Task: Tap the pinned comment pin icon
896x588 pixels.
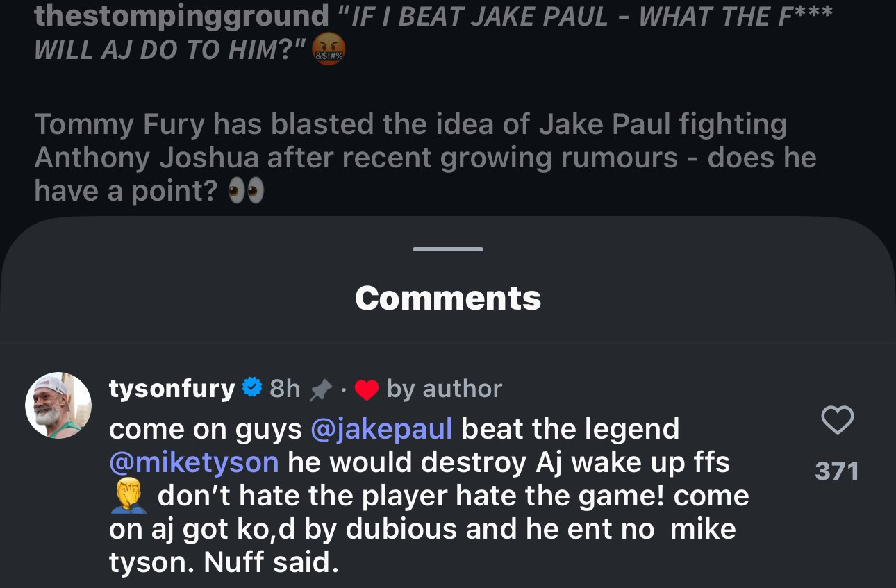Action: [320, 391]
